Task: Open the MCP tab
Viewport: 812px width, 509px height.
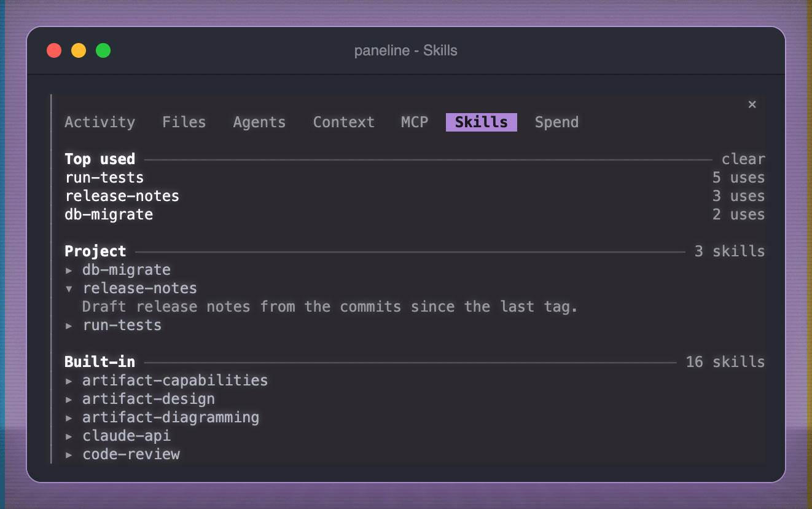Action: coord(415,122)
